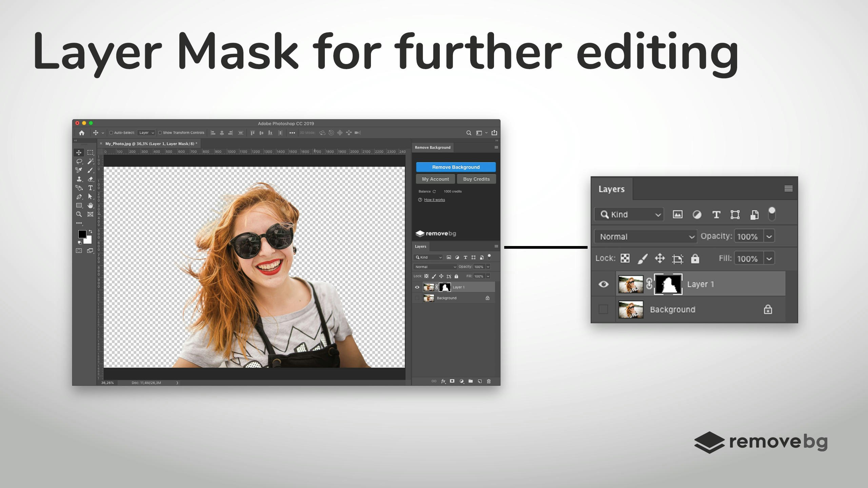
Task: Enable Show Transform Controls checkbox
Action: pos(160,133)
